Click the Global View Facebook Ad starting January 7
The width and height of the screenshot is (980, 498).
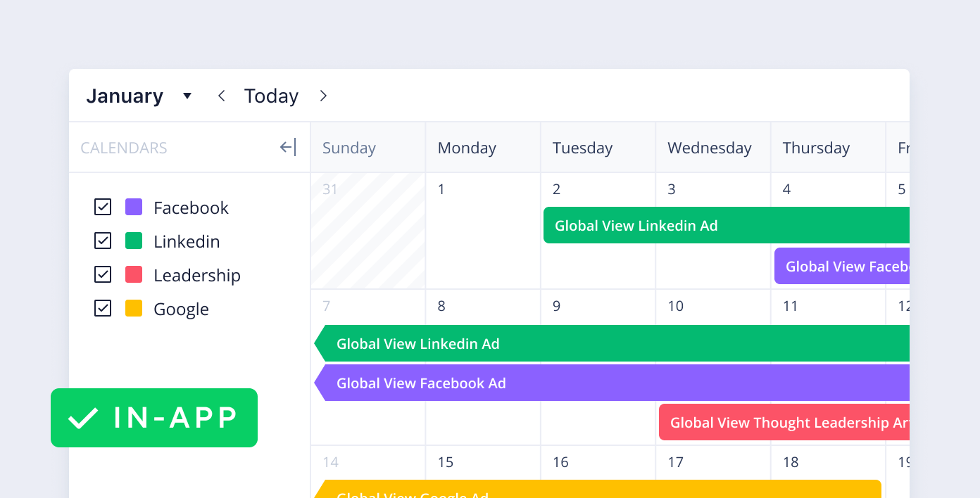493,383
